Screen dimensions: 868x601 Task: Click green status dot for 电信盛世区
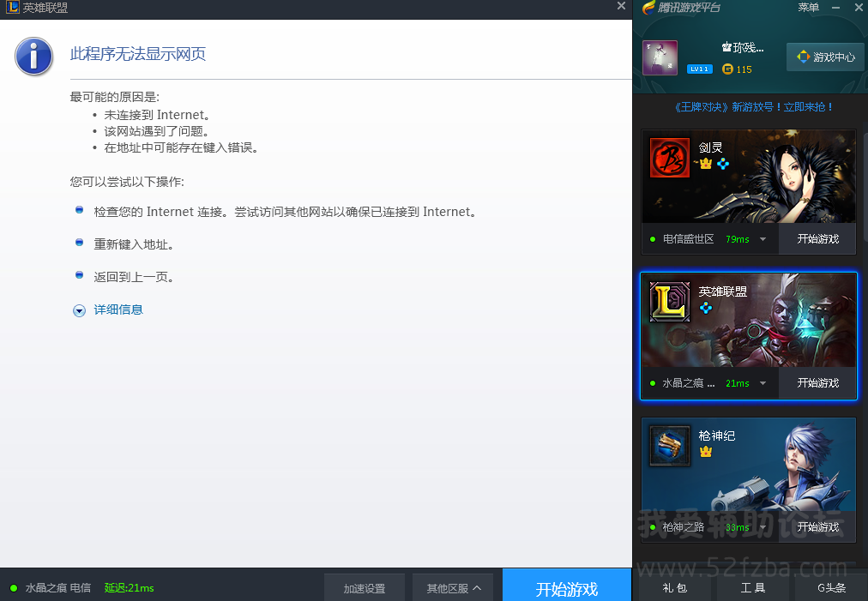653,239
